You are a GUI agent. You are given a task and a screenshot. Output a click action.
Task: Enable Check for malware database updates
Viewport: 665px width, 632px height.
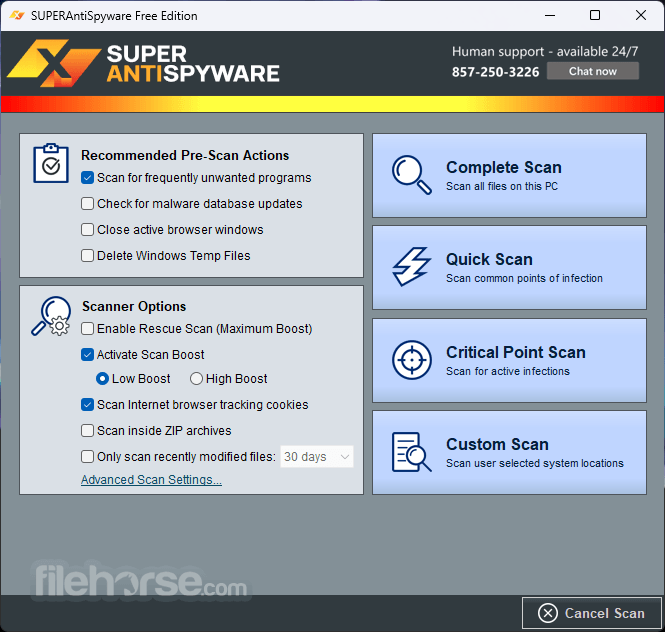[87, 204]
